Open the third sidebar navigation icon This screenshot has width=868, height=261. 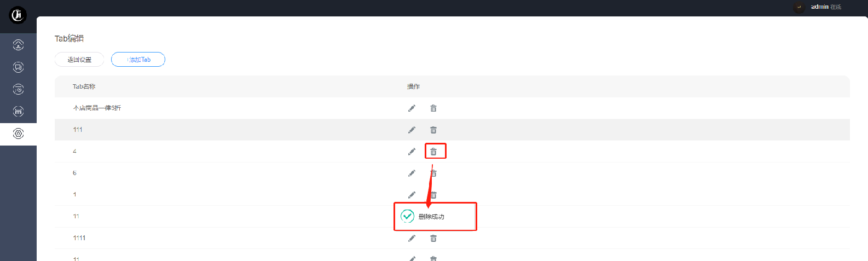(18, 89)
